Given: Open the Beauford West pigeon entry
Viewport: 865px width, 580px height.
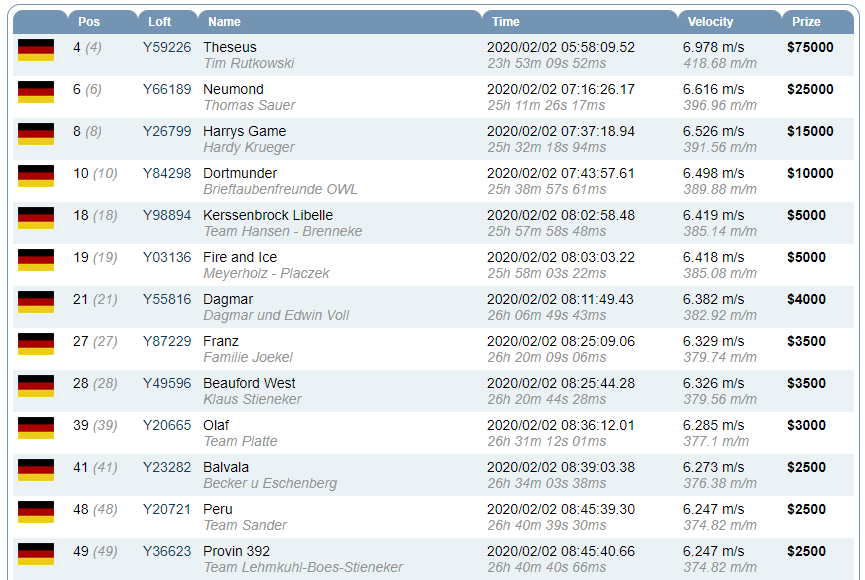Looking at the screenshot, I should tap(249, 383).
